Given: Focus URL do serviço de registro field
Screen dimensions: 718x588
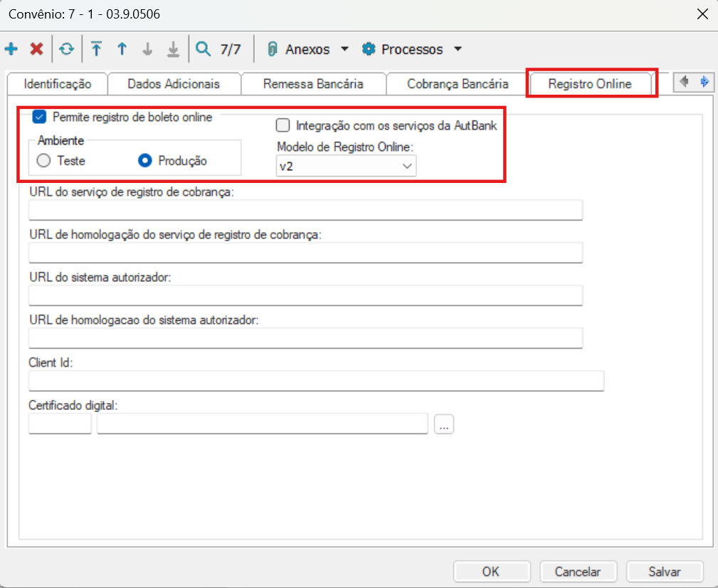Looking at the screenshot, I should (305, 210).
